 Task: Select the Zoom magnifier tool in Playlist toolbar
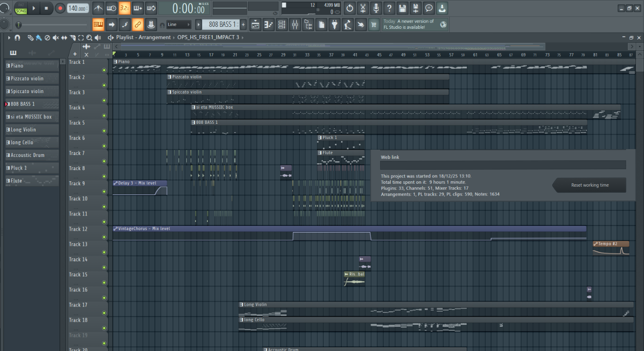[89, 38]
